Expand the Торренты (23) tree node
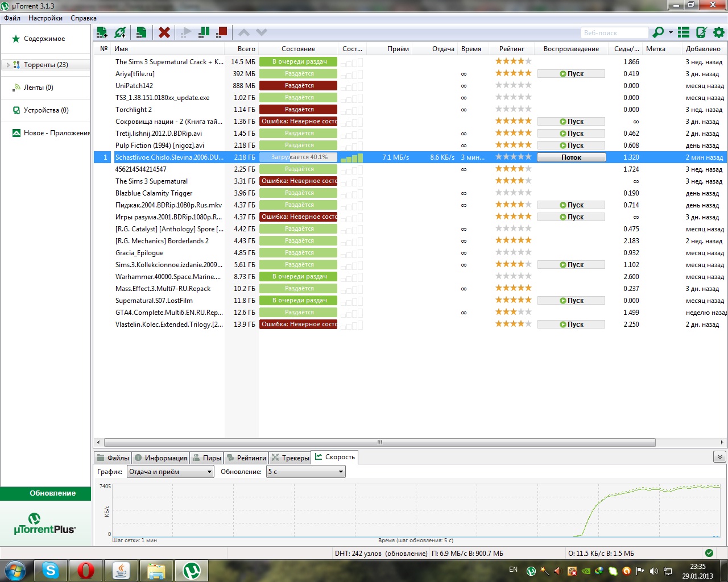728x582 pixels. point(8,65)
